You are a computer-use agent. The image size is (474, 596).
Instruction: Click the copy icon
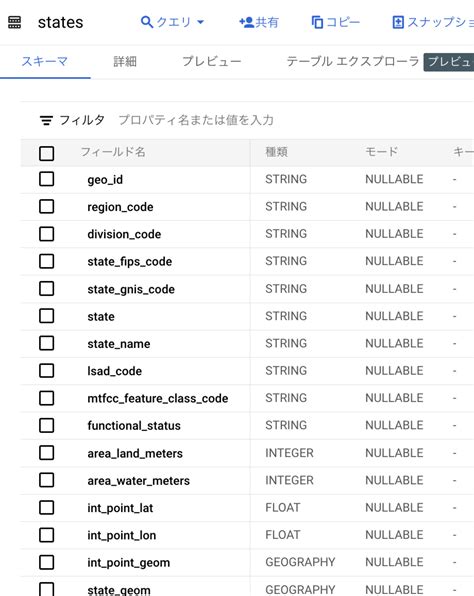pyautogui.click(x=317, y=22)
